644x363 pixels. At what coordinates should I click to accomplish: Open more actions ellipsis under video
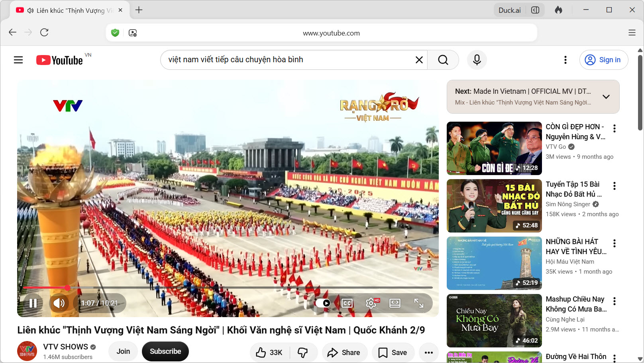(429, 353)
